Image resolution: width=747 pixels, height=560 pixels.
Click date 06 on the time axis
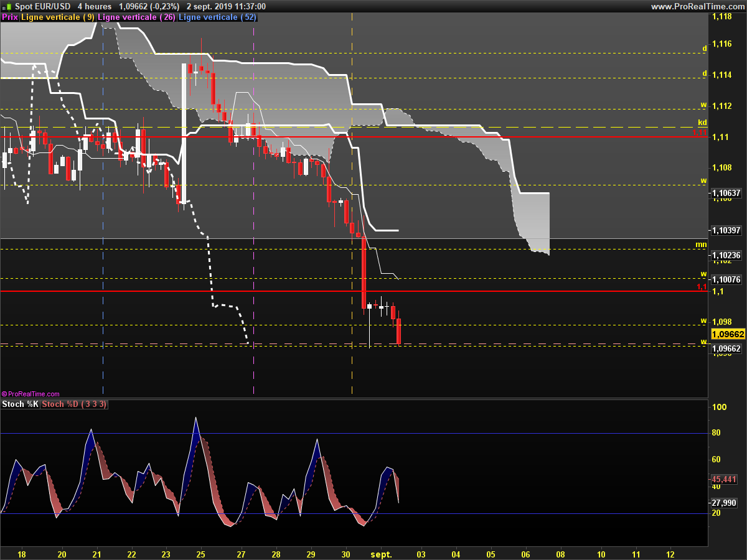(525, 554)
